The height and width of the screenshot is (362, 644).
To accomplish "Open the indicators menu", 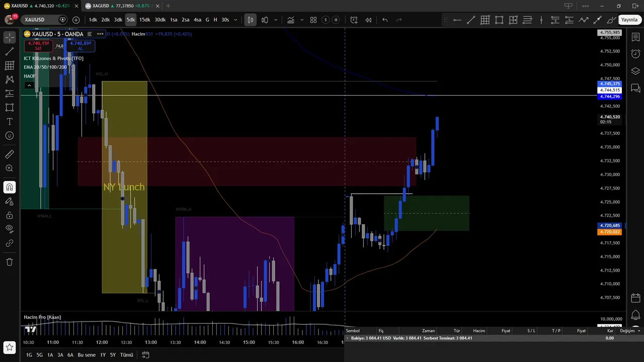I will click(x=291, y=20).
